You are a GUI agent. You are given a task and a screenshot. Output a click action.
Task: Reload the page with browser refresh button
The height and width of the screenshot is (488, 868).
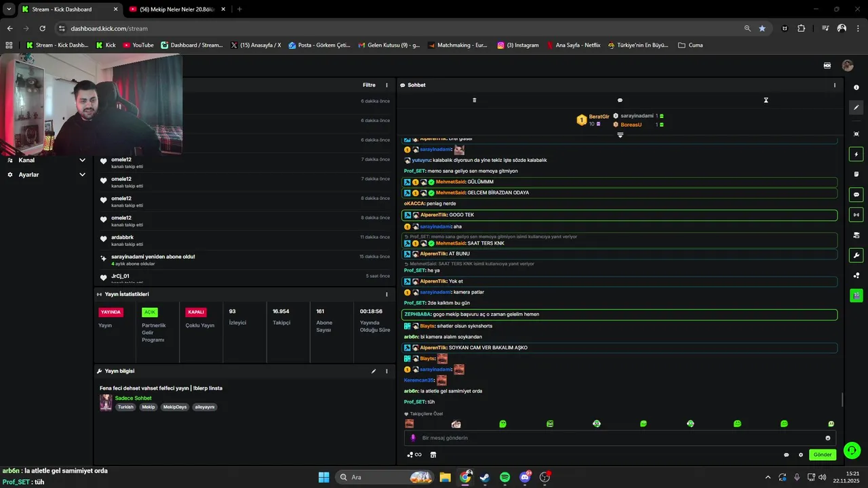pos(43,28)
